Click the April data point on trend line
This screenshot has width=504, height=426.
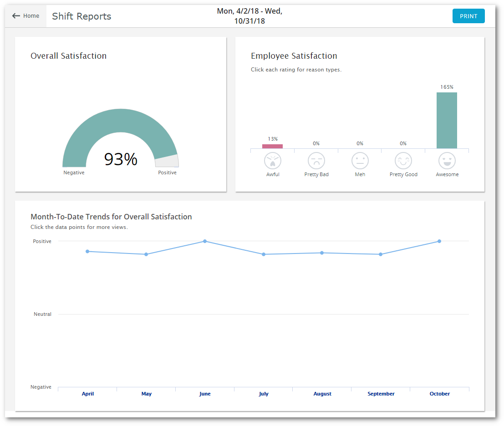(x=87, y=251)
